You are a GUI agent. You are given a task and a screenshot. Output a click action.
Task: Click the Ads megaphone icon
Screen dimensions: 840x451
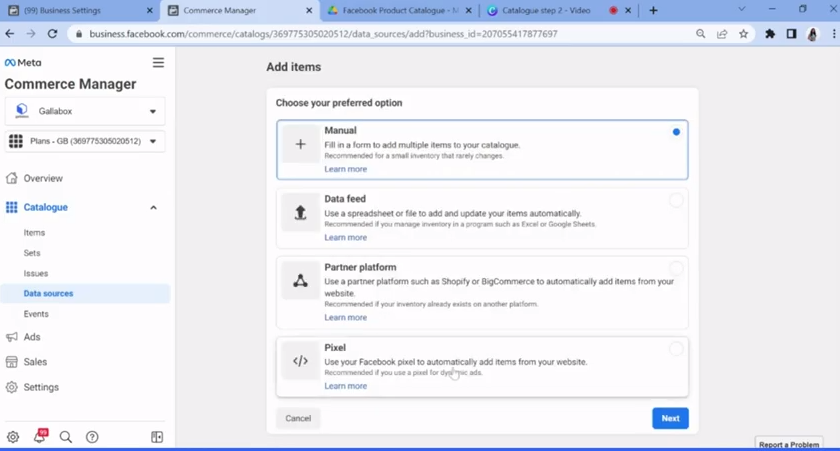11,337
